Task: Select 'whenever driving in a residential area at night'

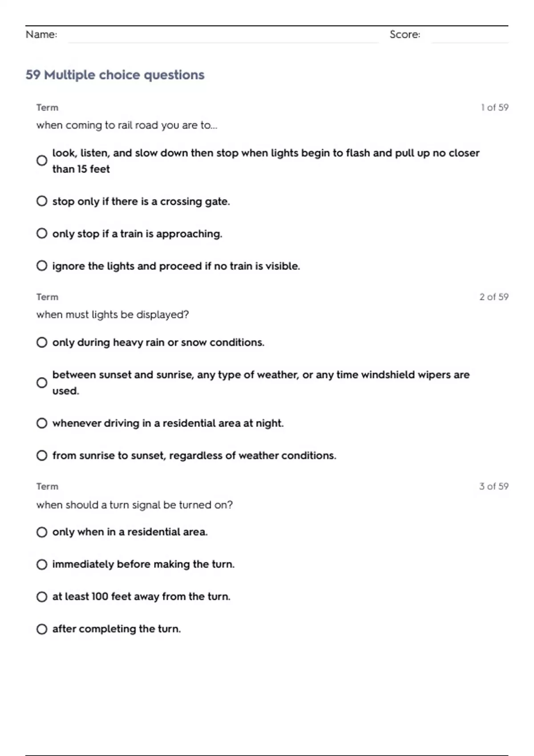Action: click(x=42, y=423)
